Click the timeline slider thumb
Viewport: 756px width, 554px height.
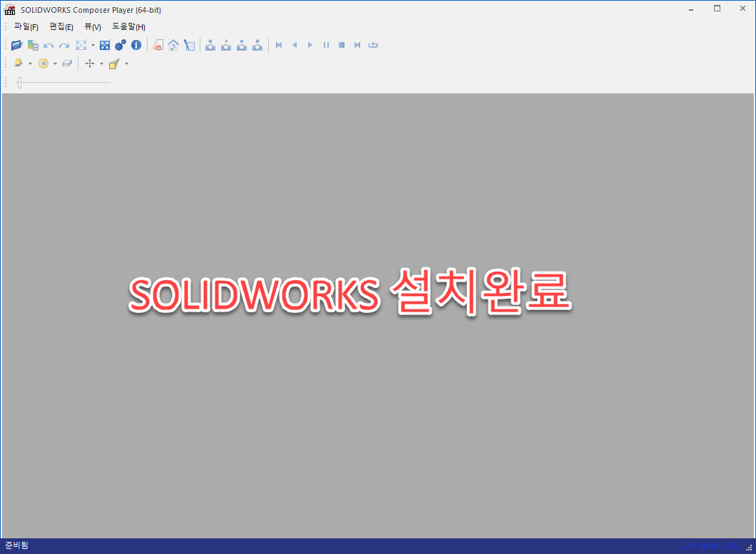[x=19, y=83]
